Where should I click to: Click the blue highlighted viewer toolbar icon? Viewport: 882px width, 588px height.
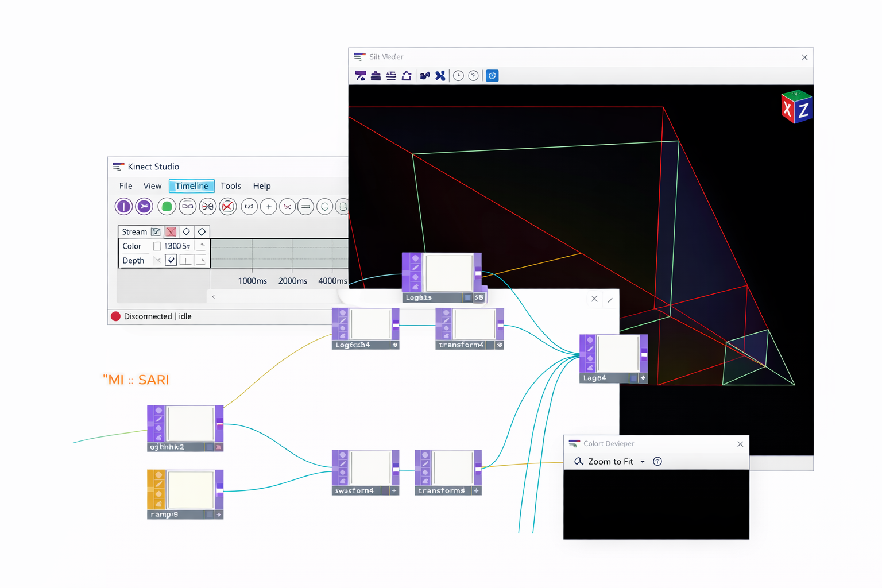492,76
